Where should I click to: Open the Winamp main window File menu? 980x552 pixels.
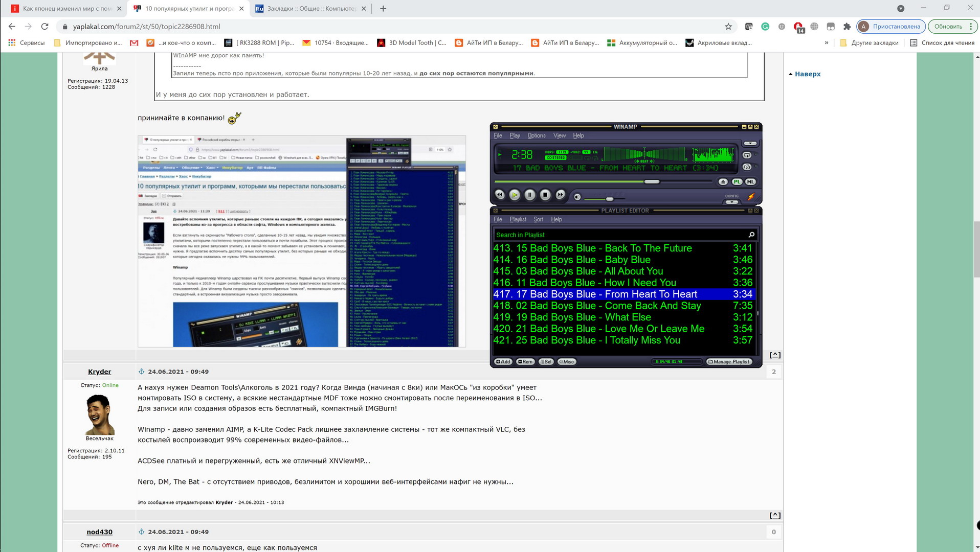498,135
